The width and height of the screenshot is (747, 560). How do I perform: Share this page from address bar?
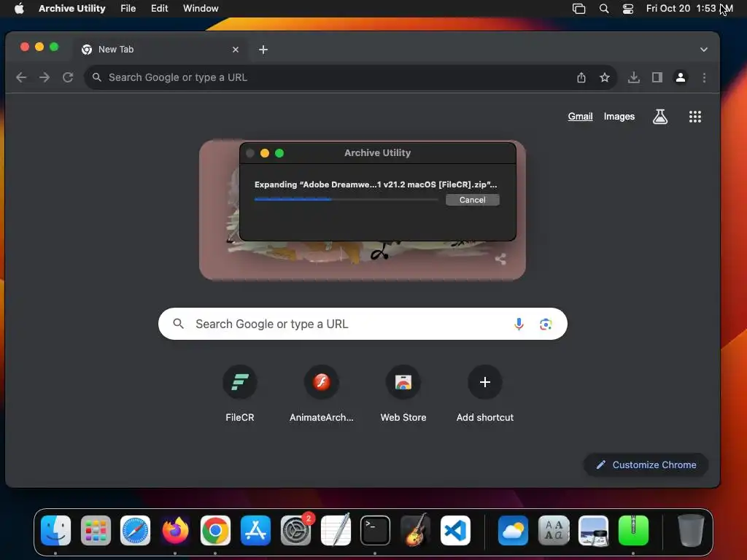click(x=581, y=77)
